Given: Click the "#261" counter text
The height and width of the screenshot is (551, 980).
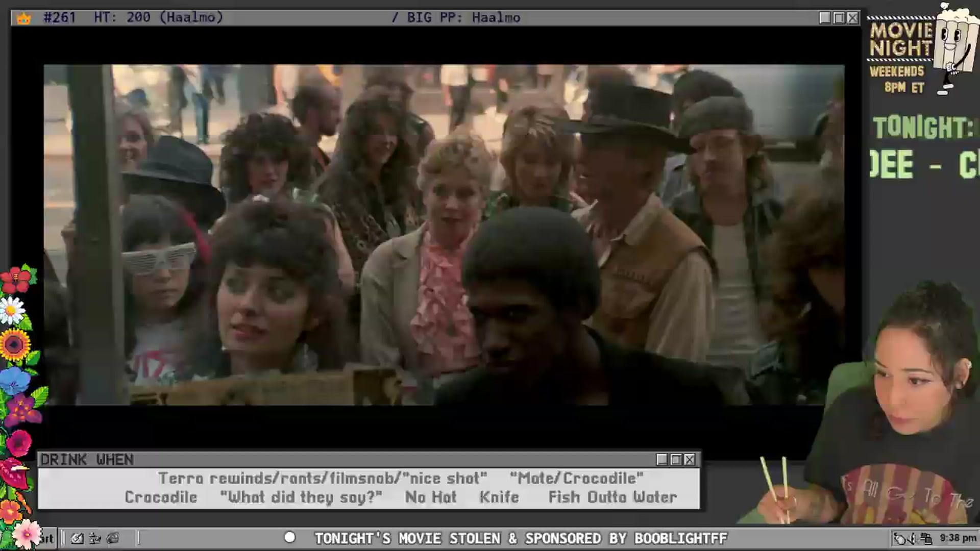Looking at the screenshot, I should (60, 18).
